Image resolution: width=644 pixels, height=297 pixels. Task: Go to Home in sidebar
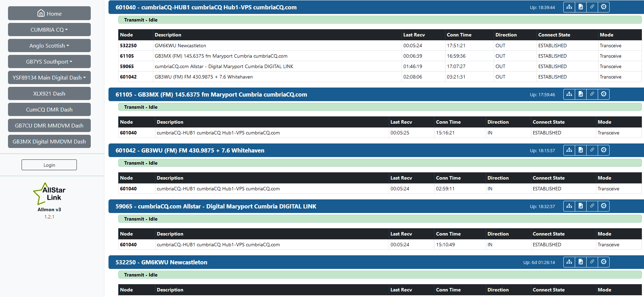pos(49,14)
